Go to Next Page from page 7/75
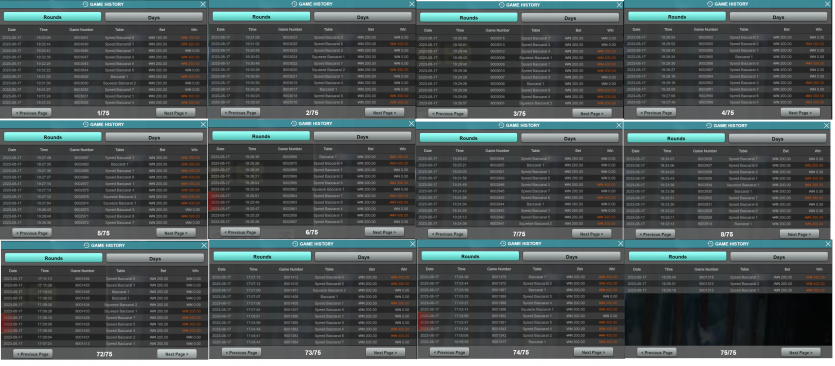835x366 pixels. tap(592, 234)
